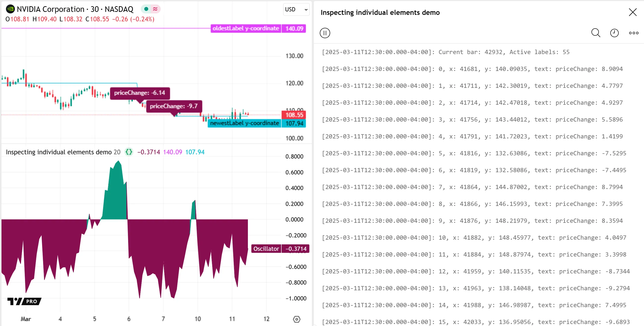Click the clock timestamp icon in logs
The height and width of the screenshot is (326, 644).
tap(614, 33)
